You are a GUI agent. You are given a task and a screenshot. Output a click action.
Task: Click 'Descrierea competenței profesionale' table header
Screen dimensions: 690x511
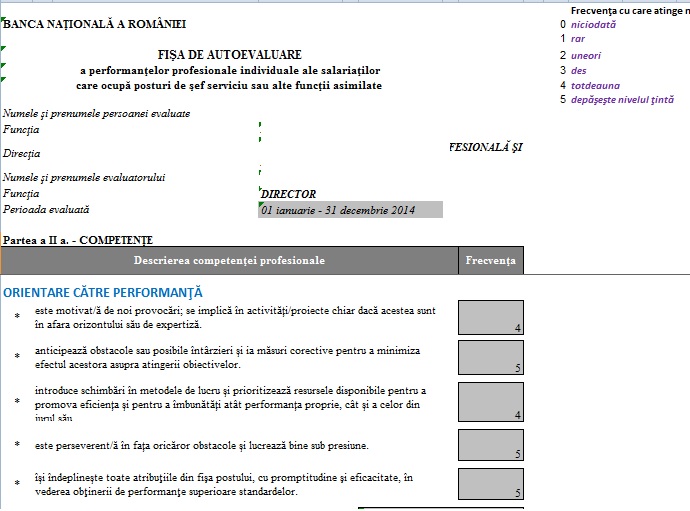pyautogui.click(x=229, y=261)
